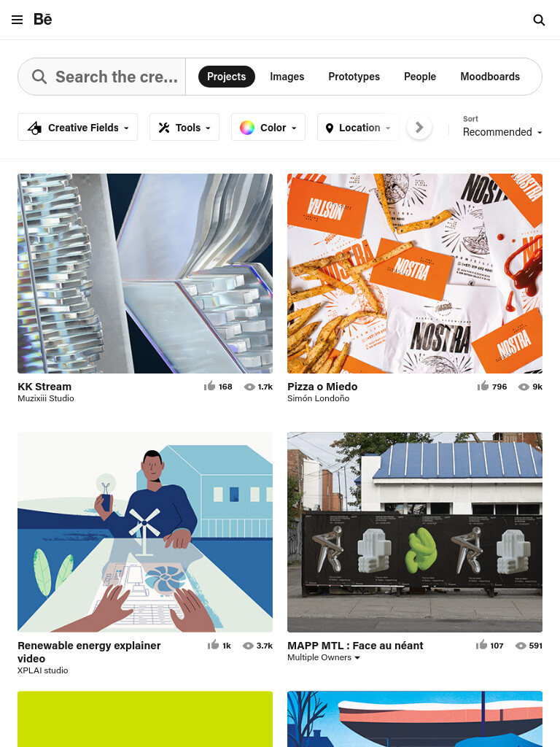This screenshot has height=747, width=560.
Task: Click the magnifier icon in header
Action: coord(539,20)
